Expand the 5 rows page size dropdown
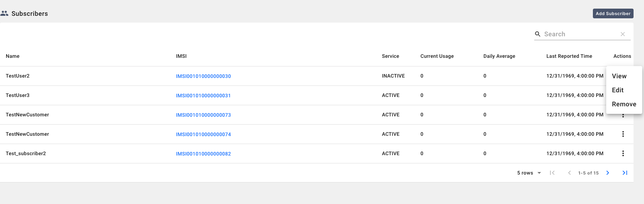 (x=529, y=173)
